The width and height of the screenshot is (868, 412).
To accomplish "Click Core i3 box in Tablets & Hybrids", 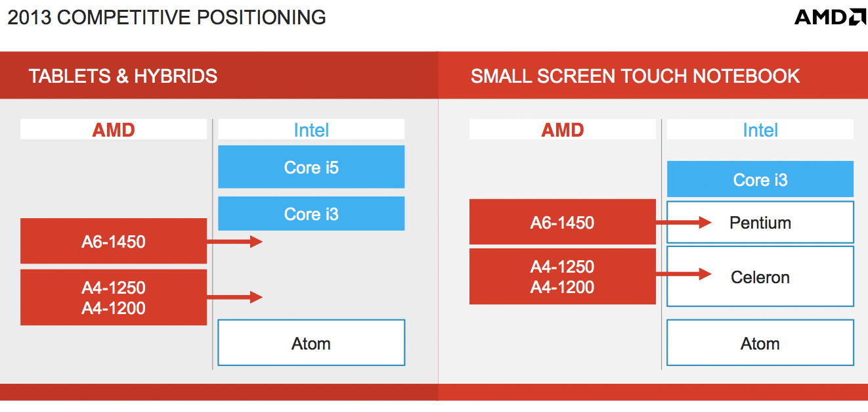I will [311, 214].
